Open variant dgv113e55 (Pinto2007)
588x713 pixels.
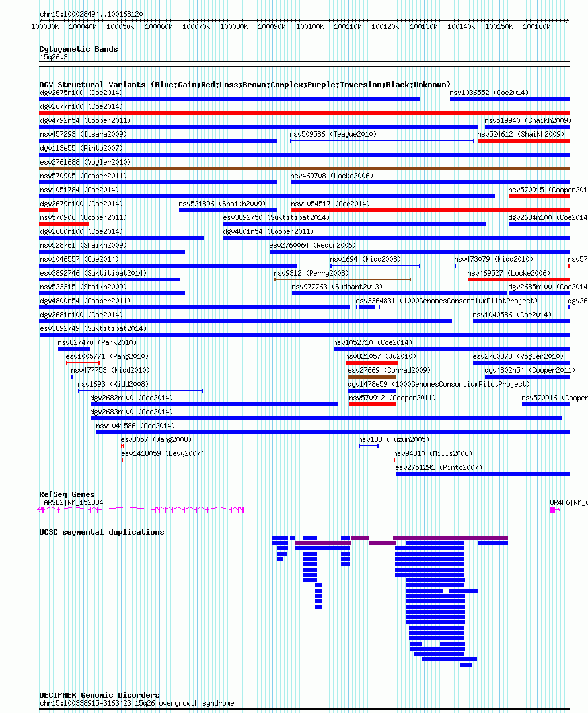point(81,148)
